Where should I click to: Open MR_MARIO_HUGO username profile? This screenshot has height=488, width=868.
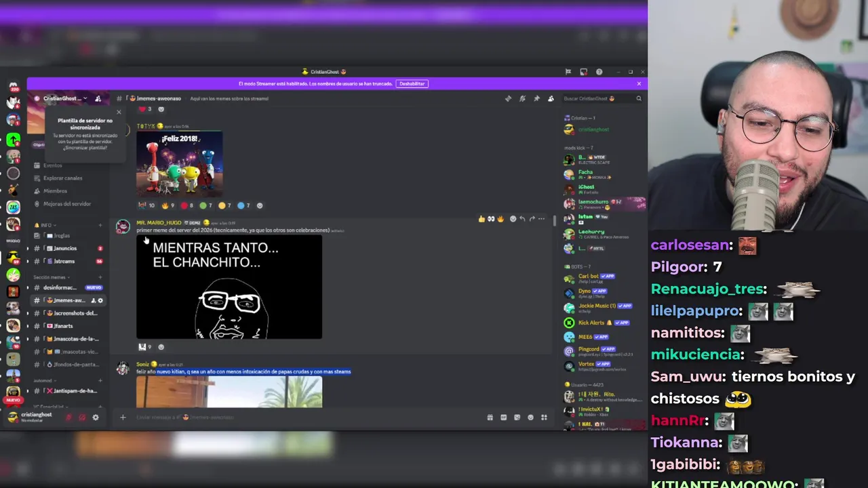[159, 223]
